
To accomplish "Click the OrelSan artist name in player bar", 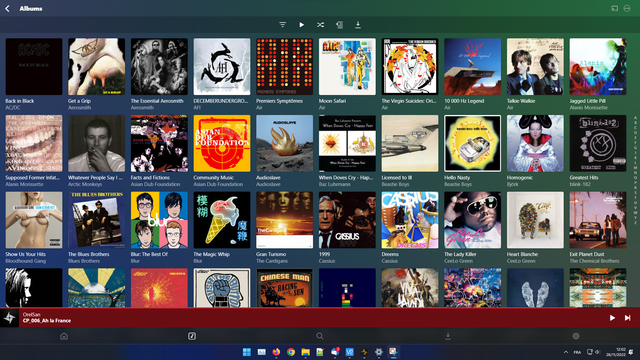I will tap(31, 315).
